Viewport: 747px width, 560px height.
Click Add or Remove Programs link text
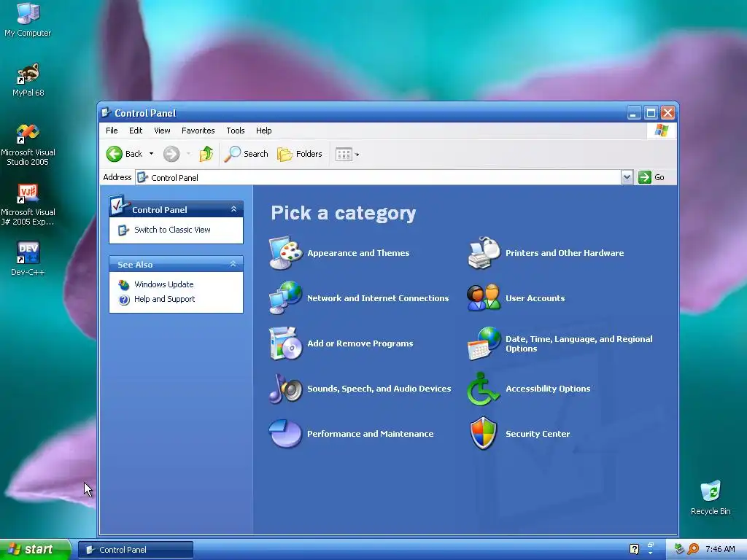coord(360,343)
